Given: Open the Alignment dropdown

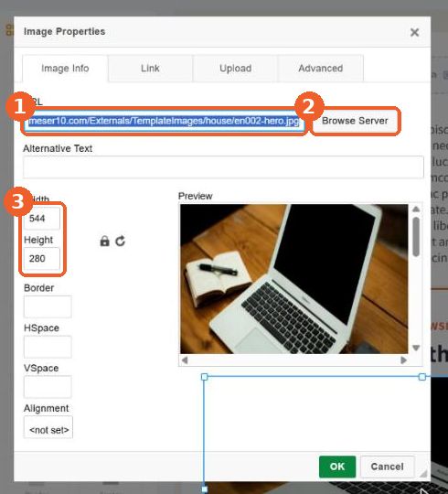Looking at the screenshot, I should tap(48, 427).
